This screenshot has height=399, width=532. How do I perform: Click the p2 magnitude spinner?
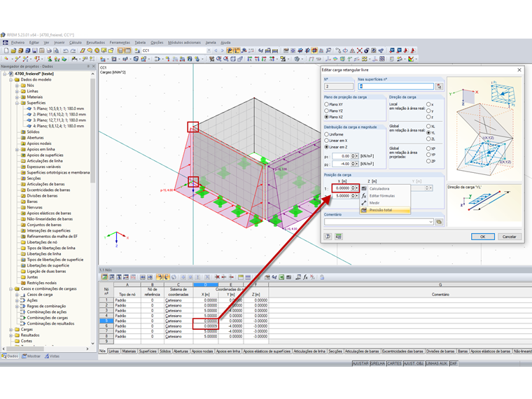pos(353,164)
